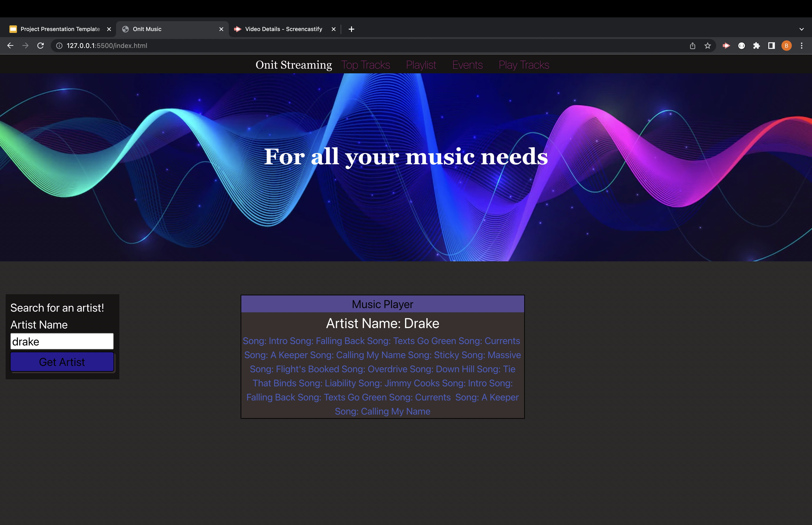Image resolution: width=812 pixels, height=525 pixels.
Task: Open a new browser tab
Action: click(x=351, y=29)
